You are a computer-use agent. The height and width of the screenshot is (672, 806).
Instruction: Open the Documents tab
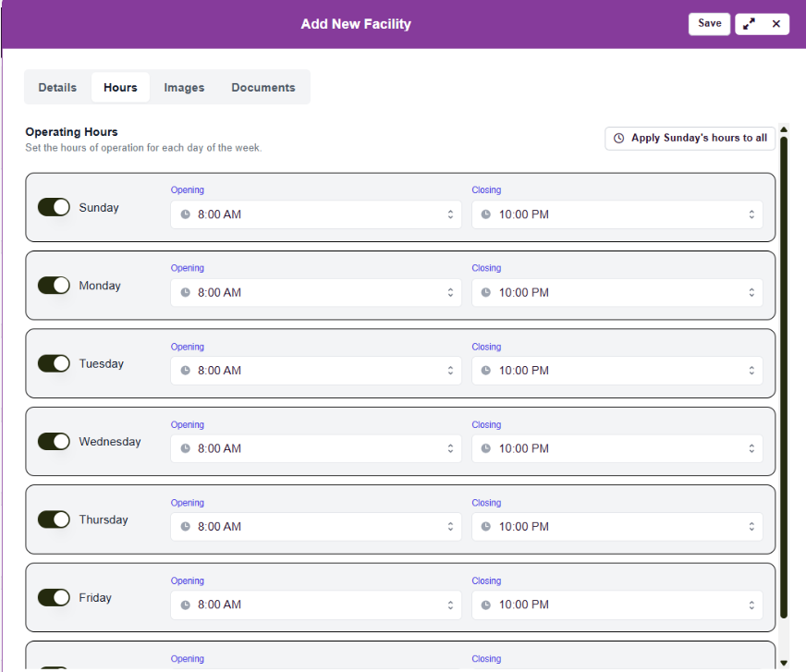click(263, 88)
